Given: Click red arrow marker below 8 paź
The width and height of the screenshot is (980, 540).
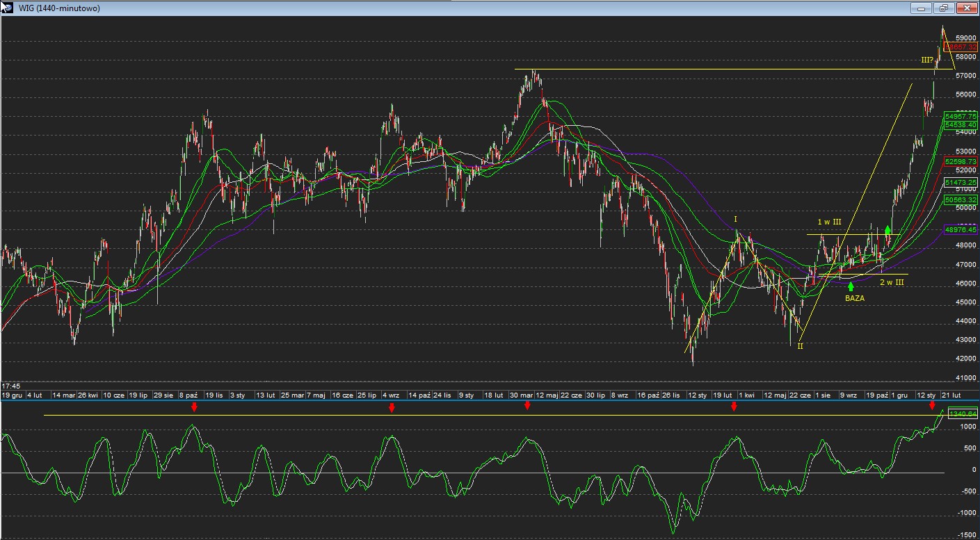Looking at the screenshot, I should click(x=195, y=407).
